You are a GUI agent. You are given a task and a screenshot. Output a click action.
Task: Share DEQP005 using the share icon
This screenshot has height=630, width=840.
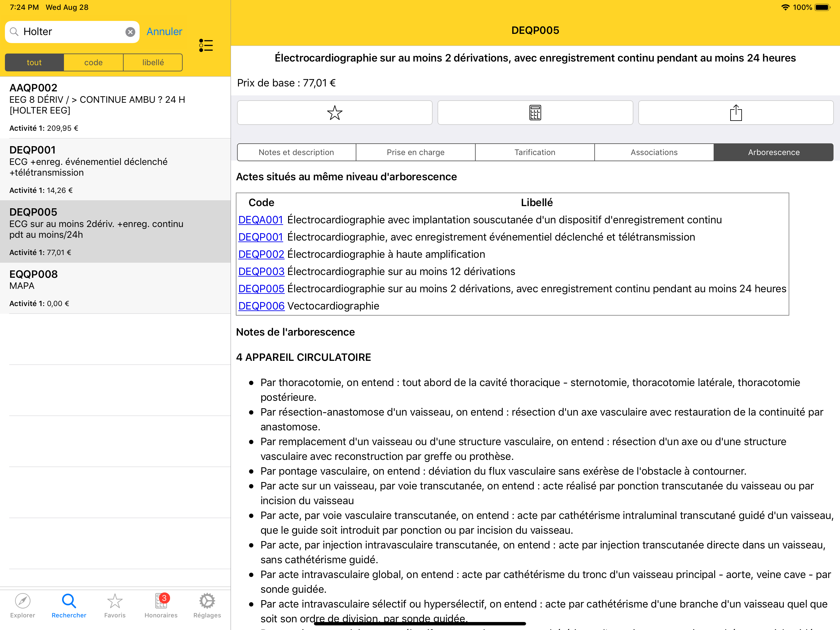(735, 113)
